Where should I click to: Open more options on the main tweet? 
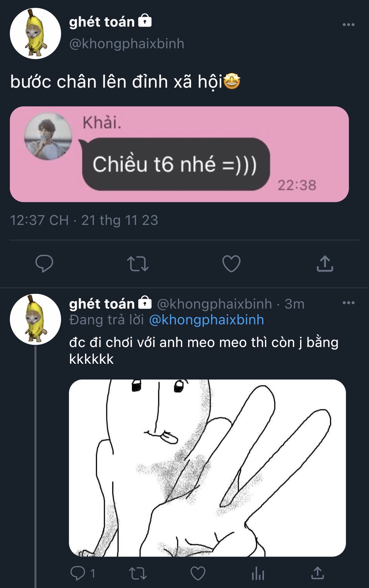click(x=348, y=25)
